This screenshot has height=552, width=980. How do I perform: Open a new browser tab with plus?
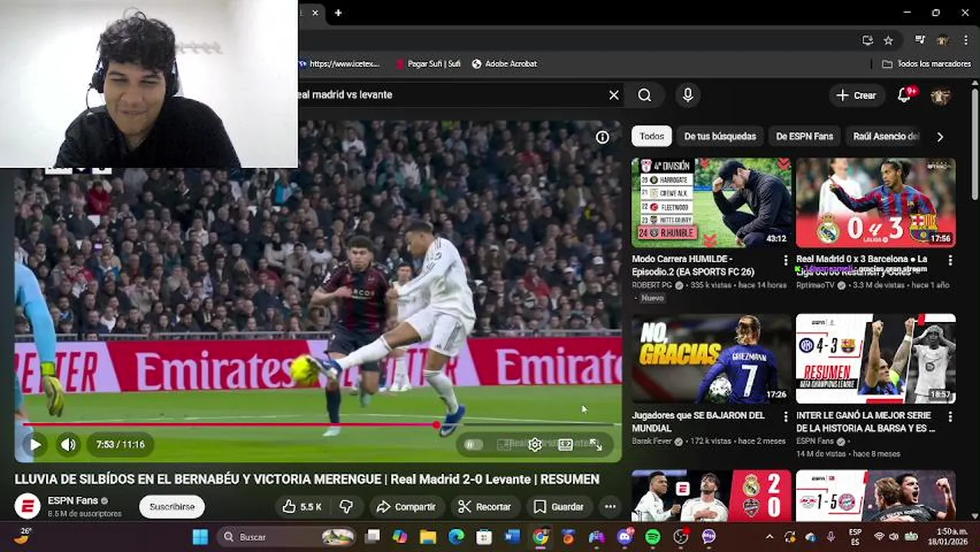pos(338,13)
